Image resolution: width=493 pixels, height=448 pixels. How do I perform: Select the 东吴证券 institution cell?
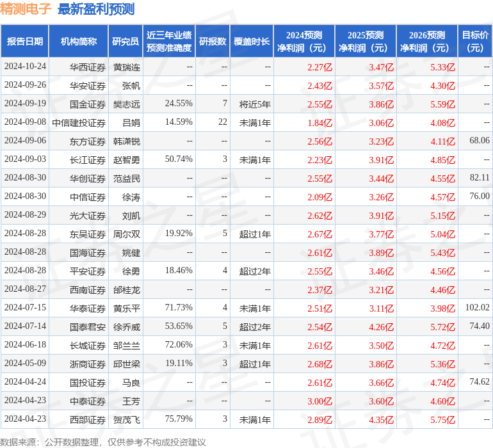79,234
